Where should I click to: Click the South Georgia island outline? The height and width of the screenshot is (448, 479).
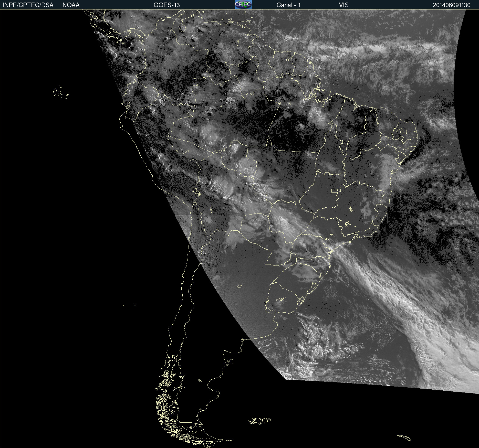coord(404,438)
